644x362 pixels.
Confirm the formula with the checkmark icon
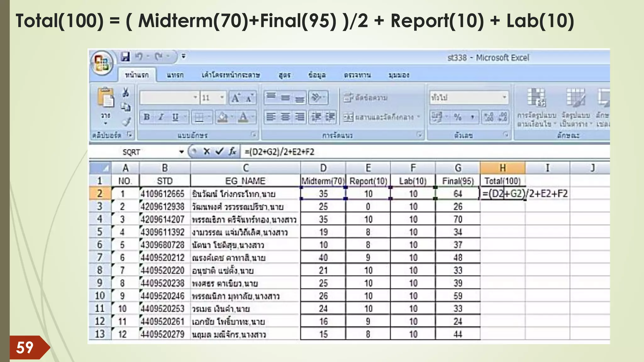(x=219, y=152)
